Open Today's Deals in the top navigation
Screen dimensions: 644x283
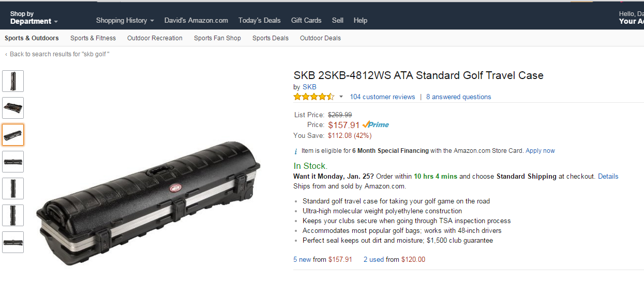click(x=259, y=21)
